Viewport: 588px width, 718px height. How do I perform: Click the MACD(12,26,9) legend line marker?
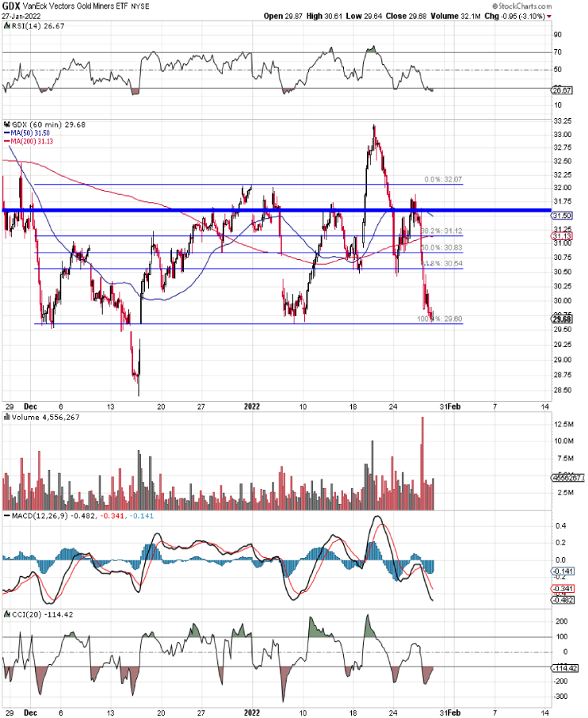coord(6,517)
